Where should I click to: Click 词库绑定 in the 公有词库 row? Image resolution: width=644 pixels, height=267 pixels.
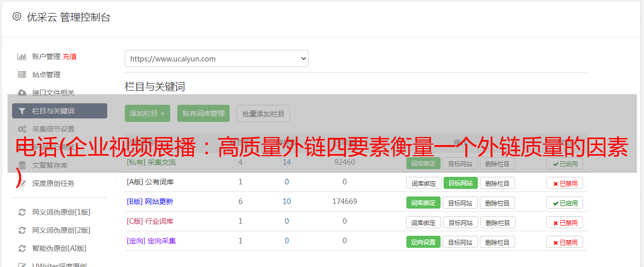click(423, 183)
